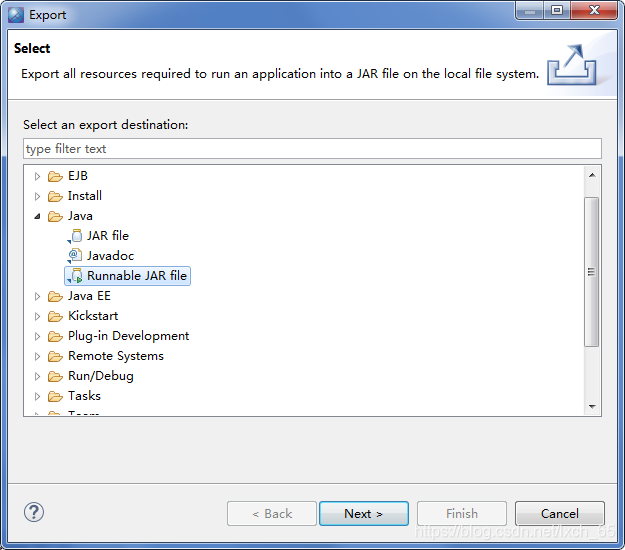Select the Kickstart label

tap(93, 316)
